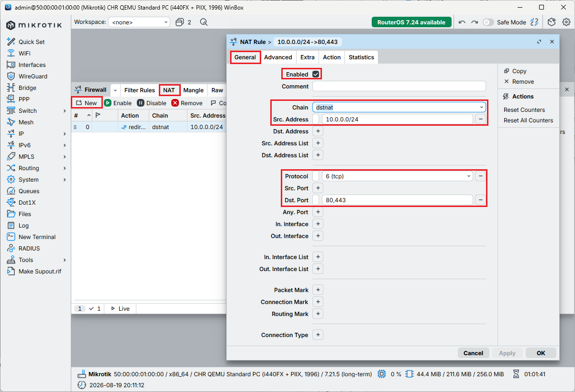Click the search magnifier in the top toolbar
The image size is (575, 392).
point(204,22)
